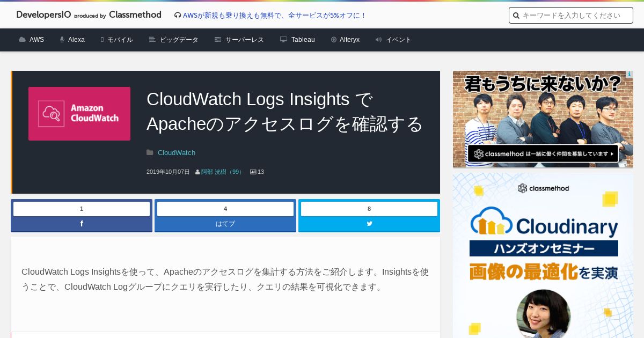The image size is (644, 338).
Task: Open the Alexa navigation menu item
Action: [x=76, y=40]
